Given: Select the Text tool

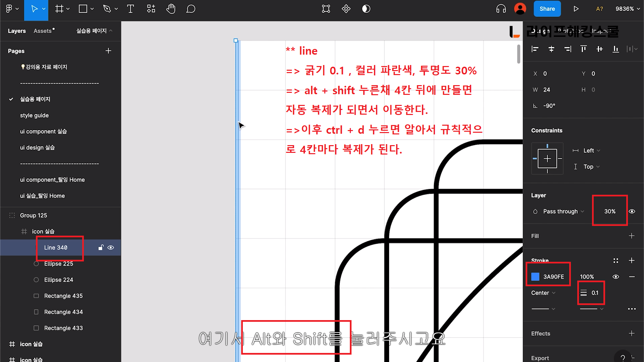Looking at the screenshot, I should click(x=130, y=9).
